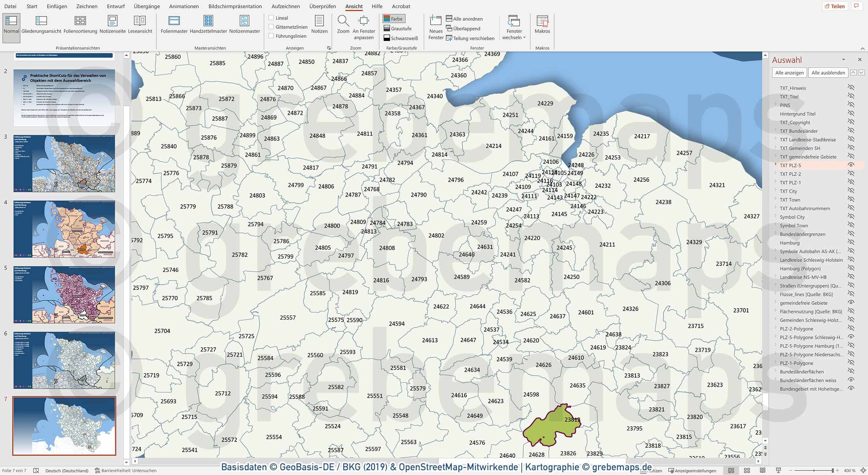
Task: Open the Fenster wechseln dropdown
Action: (x=514, y=28)
